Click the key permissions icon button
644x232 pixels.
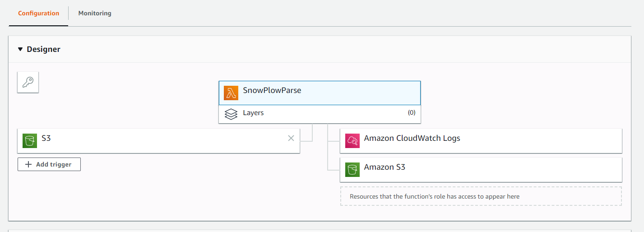(x=28, y=82)
